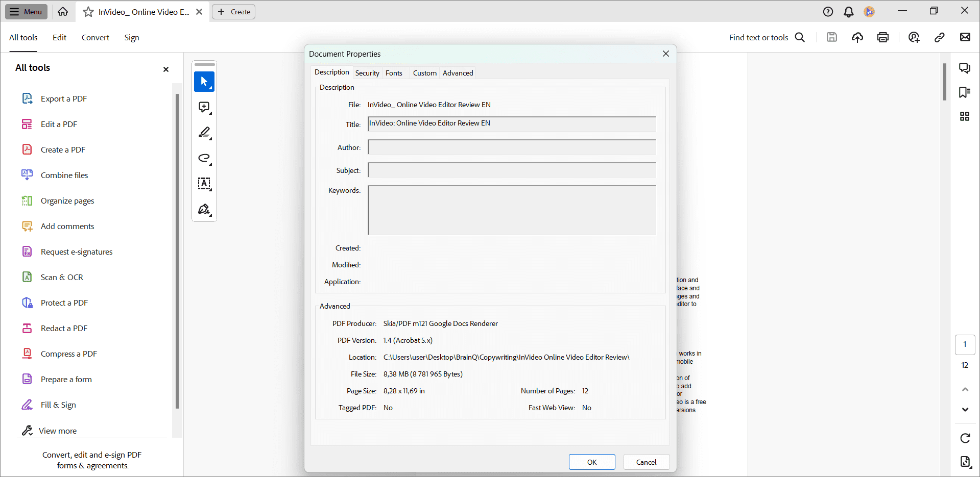The height and width of the screenshot is (477, 980).
Task: Select the Add text box tool
Action: pos(204,184)
